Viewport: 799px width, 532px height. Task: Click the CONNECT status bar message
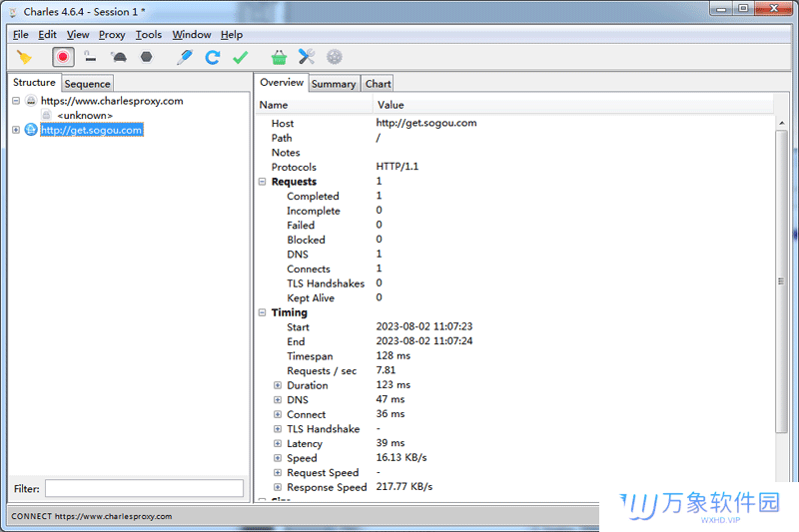92,516
